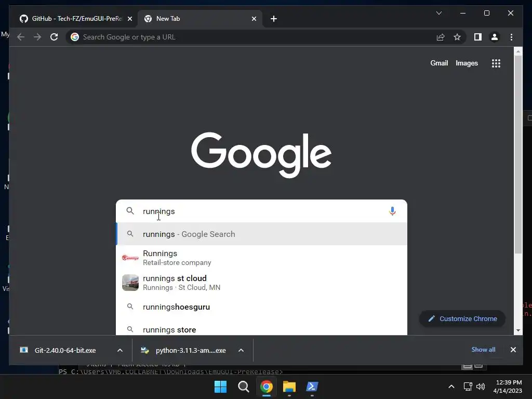Open the tab search chevron
This screenshot has height=399, width=532.
tap(438, 13)
